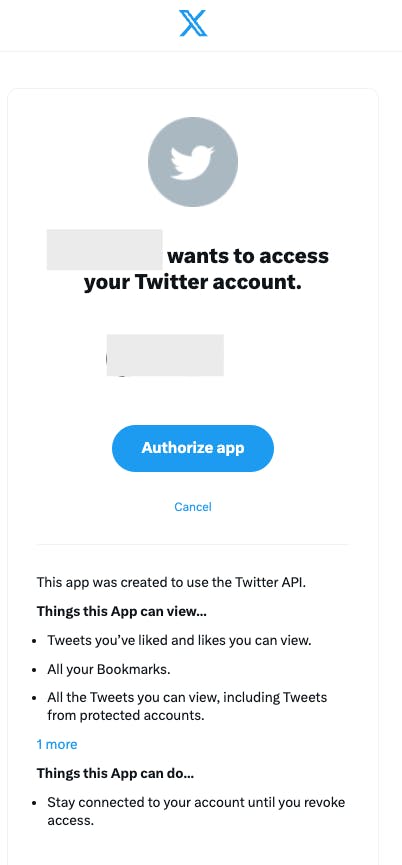Click 'Tweets you've liked and likes' permission item
The image size is (402, 865).
[180, 640]
